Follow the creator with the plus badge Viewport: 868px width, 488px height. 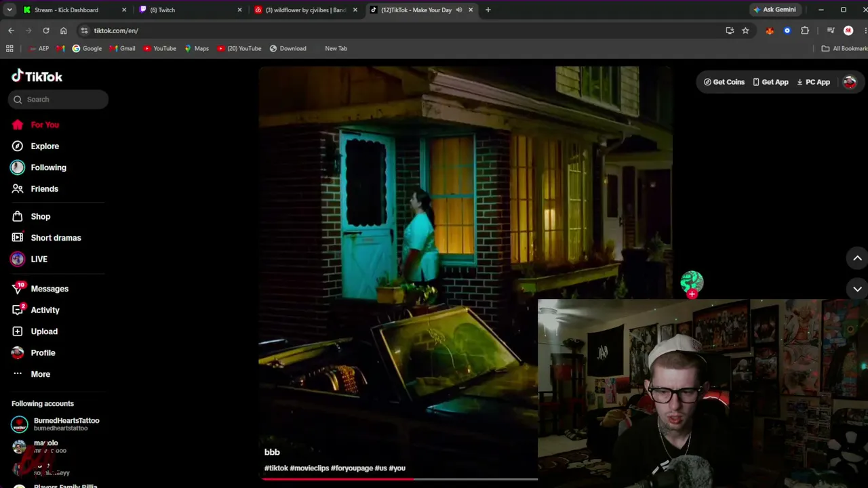(x=692, y=294)
